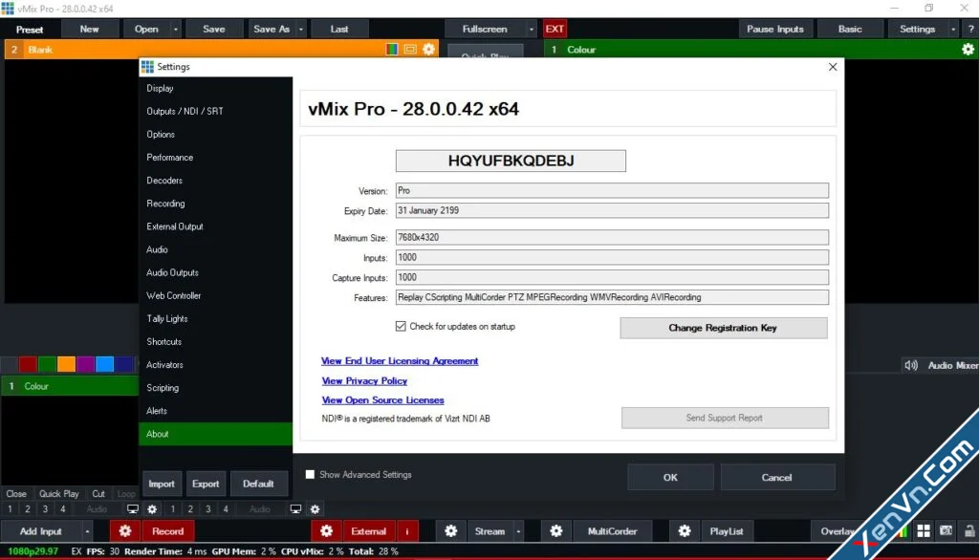The height and width of the screenshot is (560, 979).
Task: Expand the Add Input dropdown arrow
Action: tap(87, 531)
